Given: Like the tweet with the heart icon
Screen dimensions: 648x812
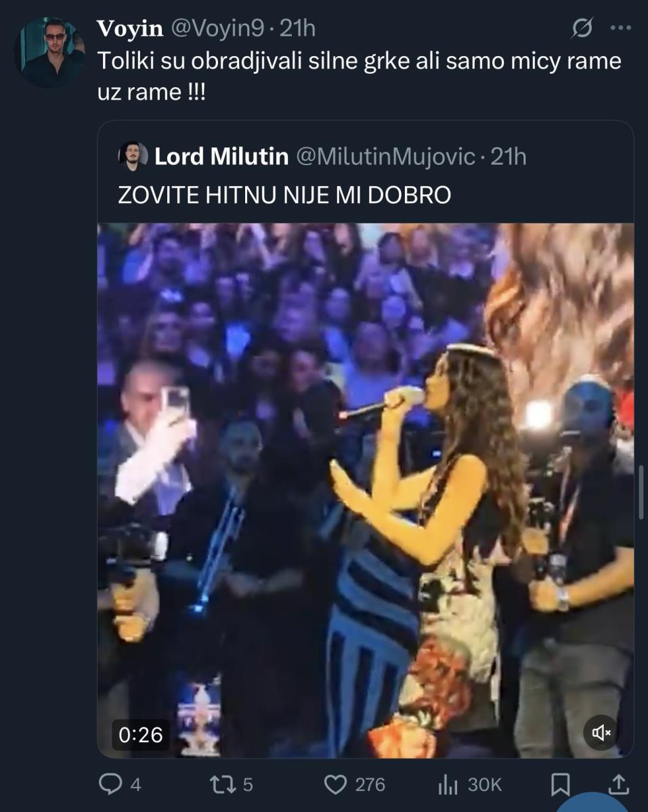Looking at the screenshot, I should pos(335,784).
